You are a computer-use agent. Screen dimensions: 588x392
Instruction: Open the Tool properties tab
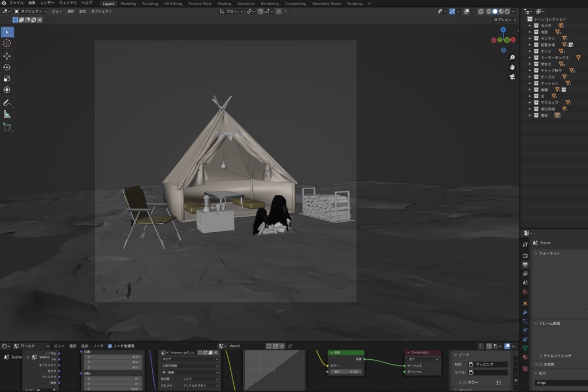tap(525, 244)
